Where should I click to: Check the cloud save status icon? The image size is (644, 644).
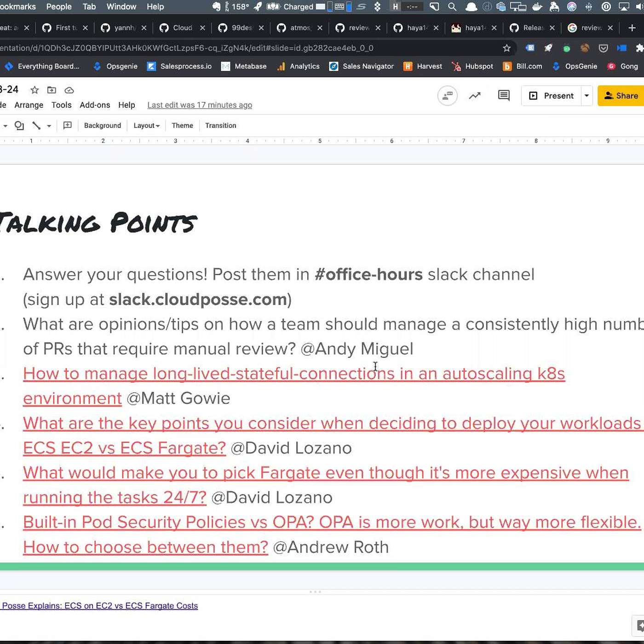(69, 90)
